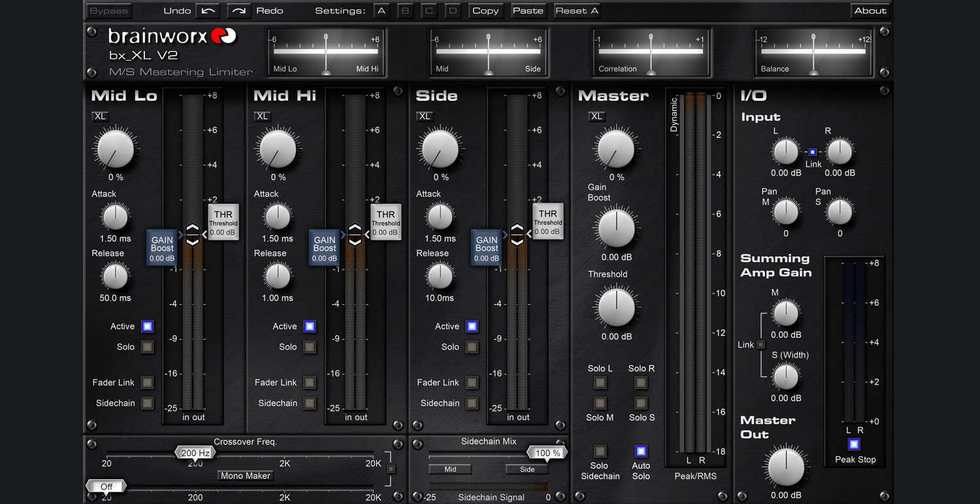The height and width of the screenshot is (504, 980).
Task: Enable Sidechain on Mid Lo
Action: (148, 403)
